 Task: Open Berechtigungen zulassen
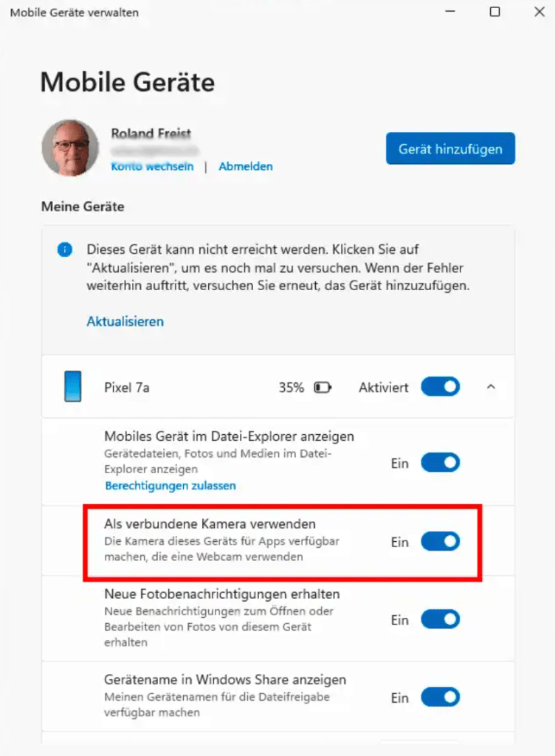pos(170,485)
